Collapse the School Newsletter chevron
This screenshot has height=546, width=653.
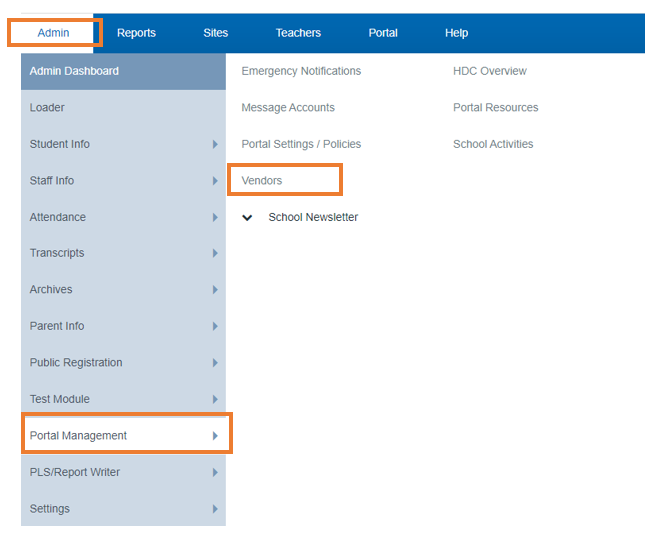click(247, 218)
